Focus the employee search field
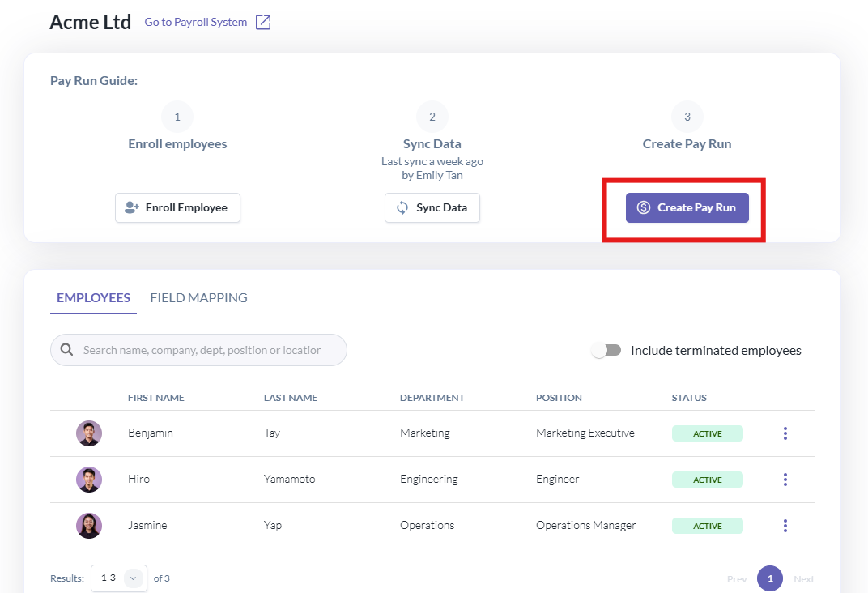This screenshot has width=868, height=593. pos(198,350)
